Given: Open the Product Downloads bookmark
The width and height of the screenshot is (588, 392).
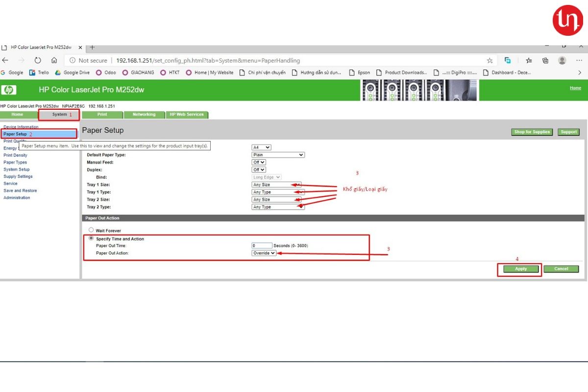Looking at the screenshot, I should pos(402,73).
